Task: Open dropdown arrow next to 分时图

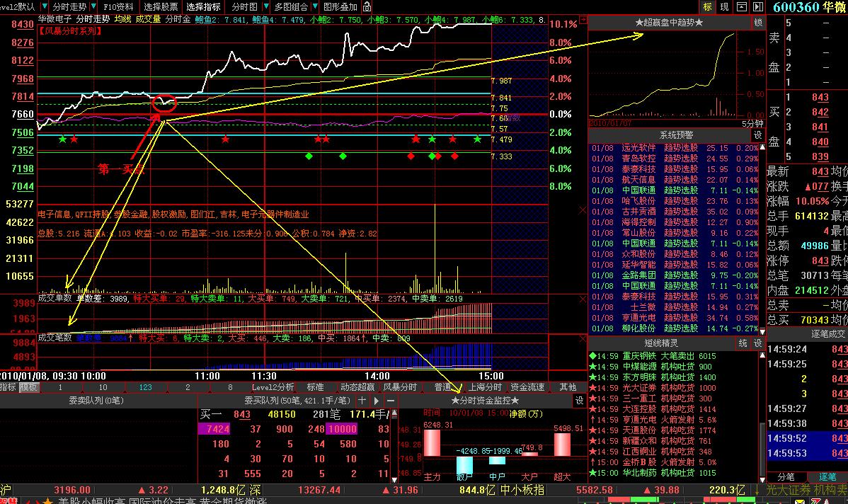Action: point(265,6)
